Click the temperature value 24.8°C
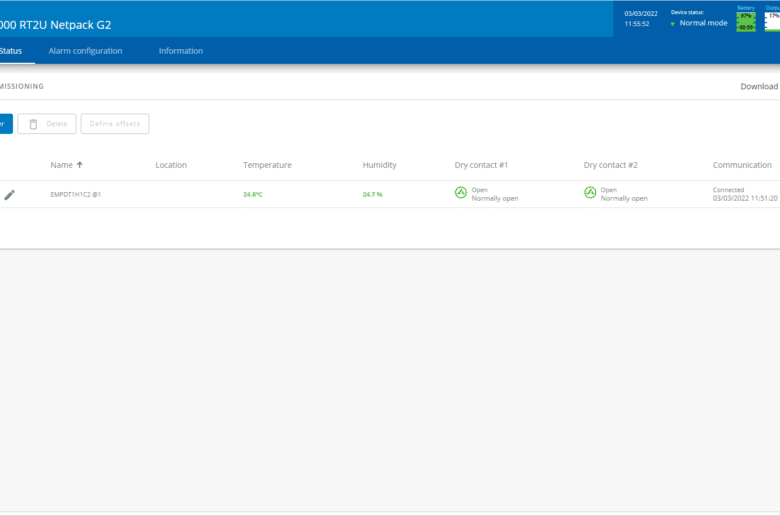The height and width of the screenshot is (516, 780). (x=253, y=195)
